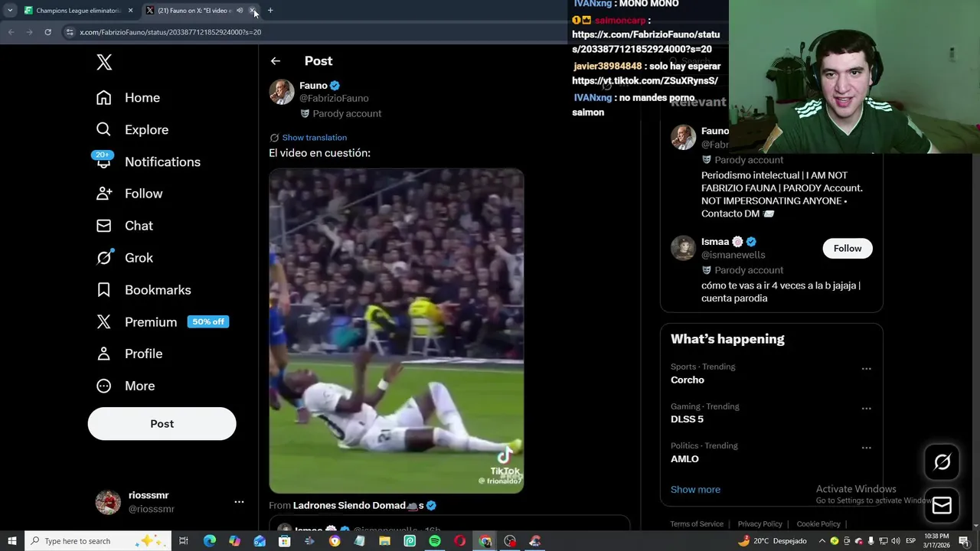Viewport: 980px width, 551px height.
Task: Open the verified badge next to Fauno
Action: point(335,86)
